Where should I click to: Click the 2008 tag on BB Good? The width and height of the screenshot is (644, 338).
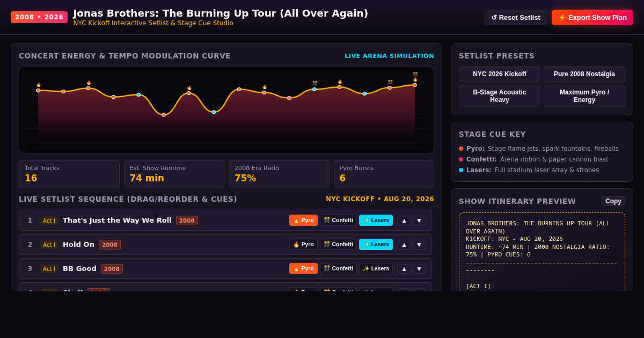(112, 269)
